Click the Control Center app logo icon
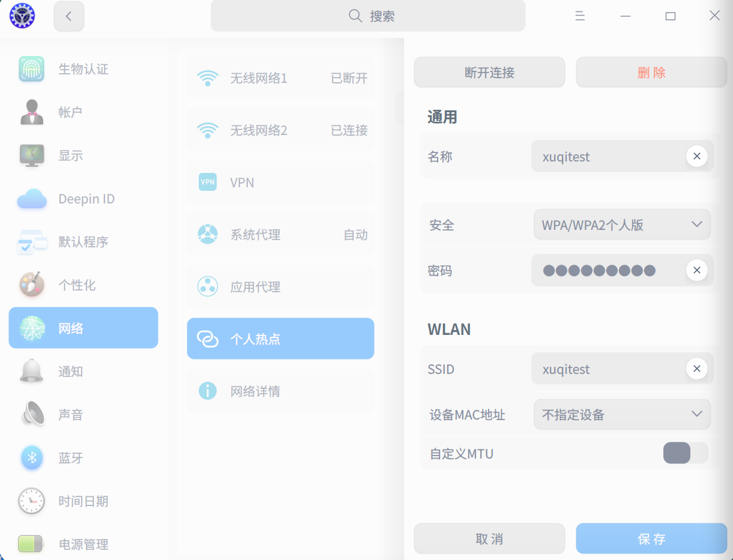 coord(22,16)
